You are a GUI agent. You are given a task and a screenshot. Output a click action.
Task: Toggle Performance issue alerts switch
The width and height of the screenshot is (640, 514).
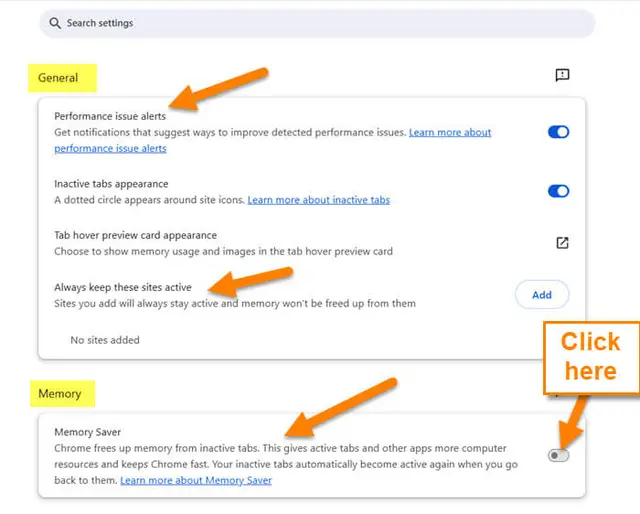pyautogui.click(x=558, y=132)
